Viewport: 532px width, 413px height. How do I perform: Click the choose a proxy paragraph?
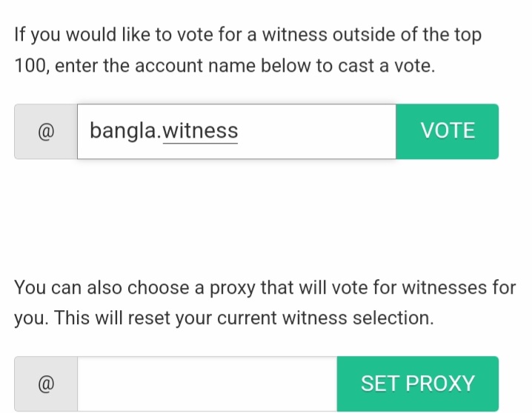pyautogui.click(x=265, y=303)
